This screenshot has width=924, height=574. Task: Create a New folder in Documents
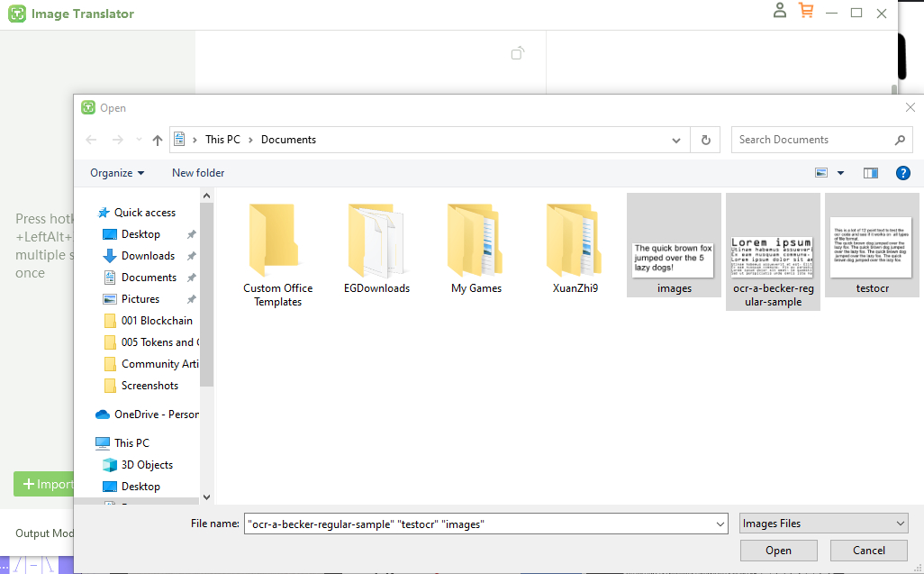click(198, 172)
